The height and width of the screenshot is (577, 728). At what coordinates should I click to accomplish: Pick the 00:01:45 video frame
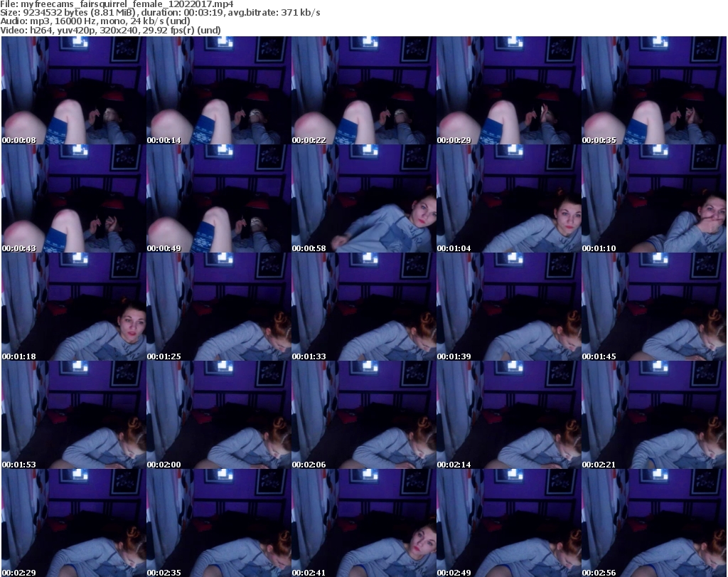point(654,307)
